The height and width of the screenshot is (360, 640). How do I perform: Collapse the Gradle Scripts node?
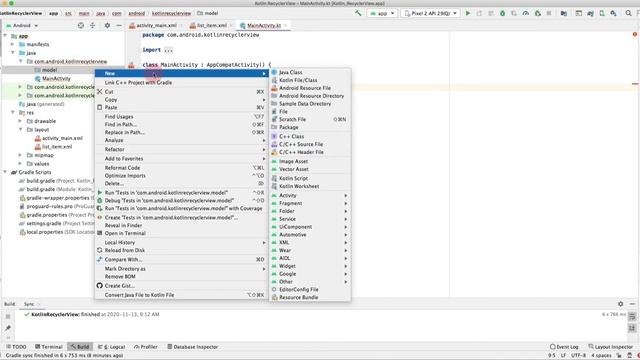tap(5, 172)
